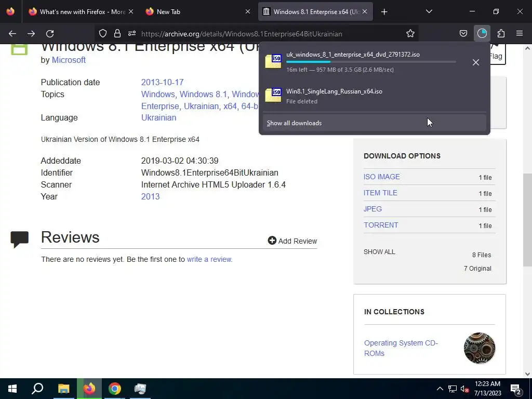Open the tracking protection shield icon

pos(103,34)
